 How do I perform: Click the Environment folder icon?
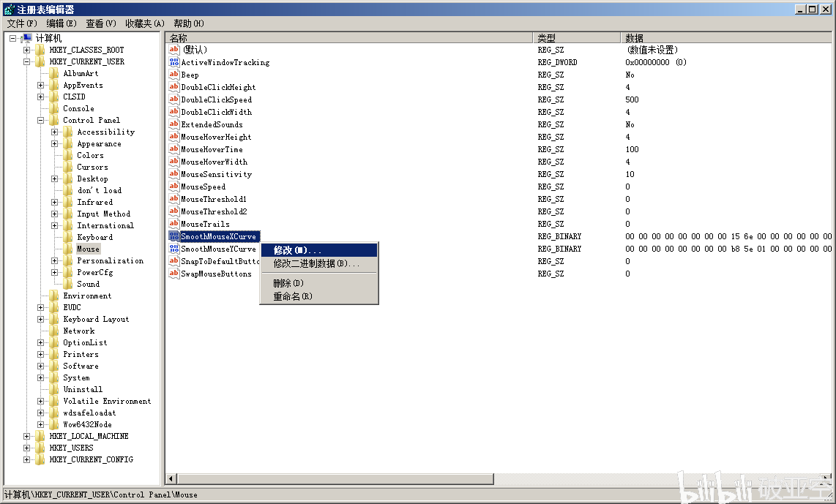coord(54,296)
